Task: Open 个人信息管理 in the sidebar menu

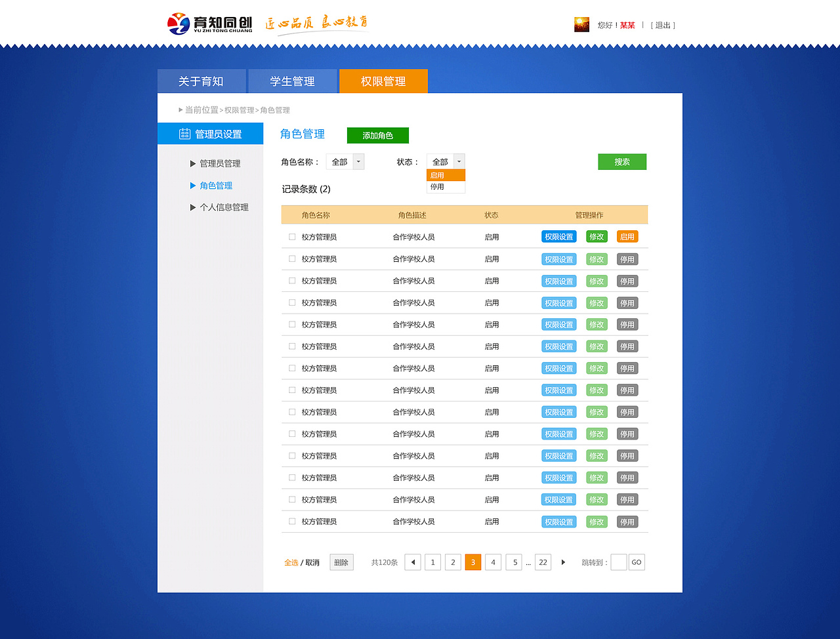Action: (223, 207)
